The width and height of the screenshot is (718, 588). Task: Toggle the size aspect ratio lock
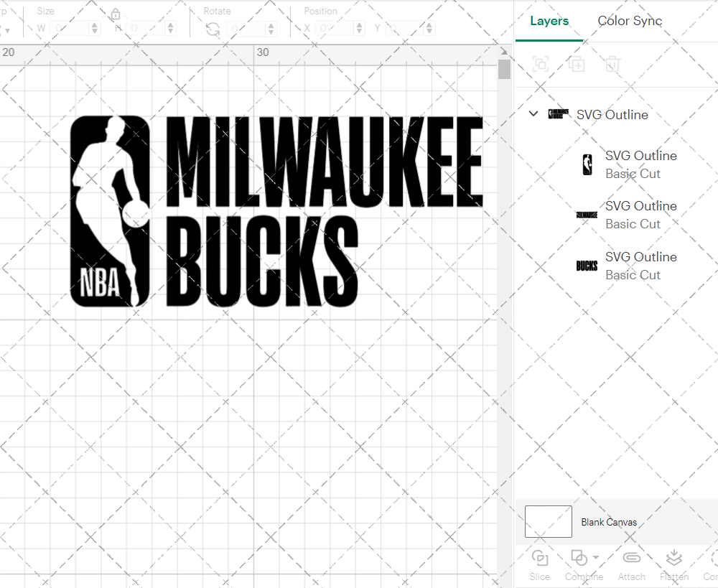115,14
